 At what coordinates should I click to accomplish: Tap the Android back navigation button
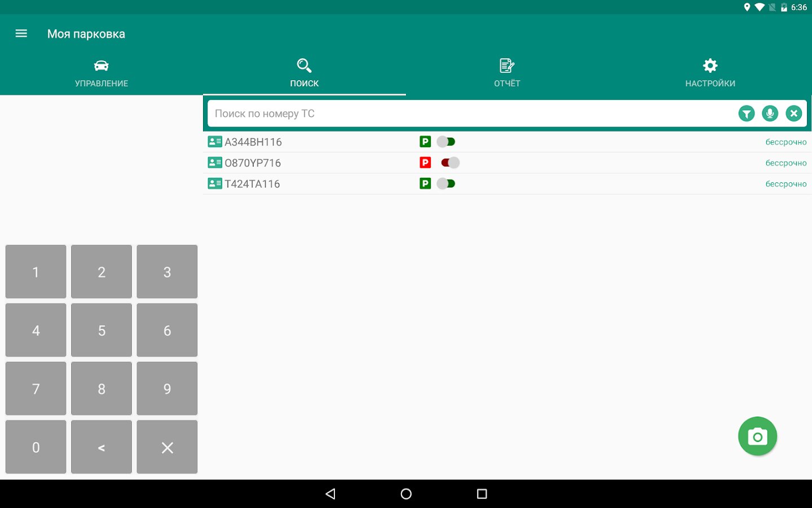coord(330,494)
